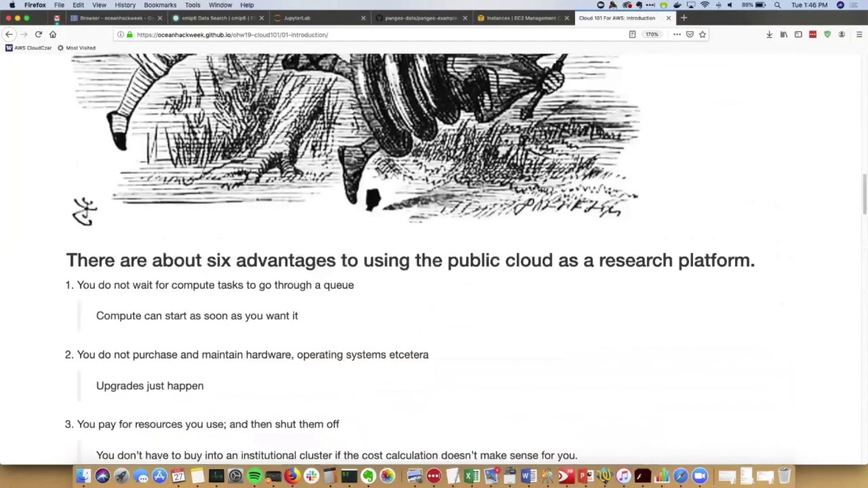Show site information for the page
868x488 pixels.
tap(121, 35)
